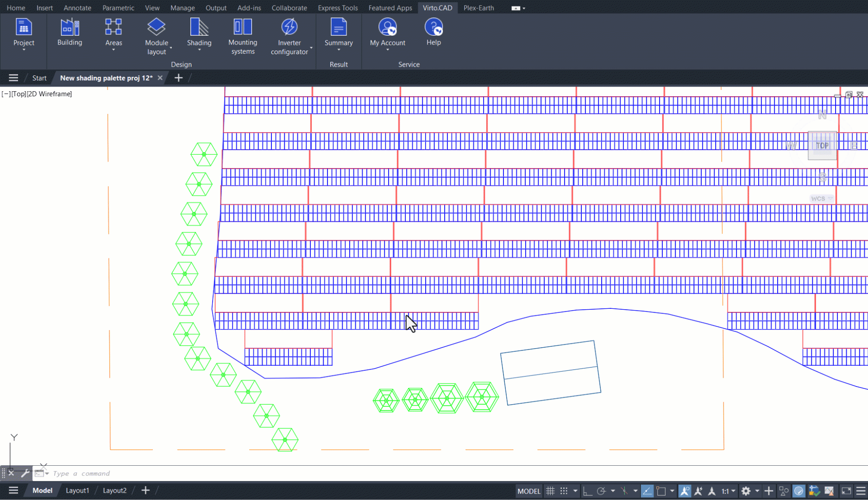Image resolution: width=868 pixels, height=500 pixels.
Task: Click the TOP face of ViewCube
Action: point(822,145)
